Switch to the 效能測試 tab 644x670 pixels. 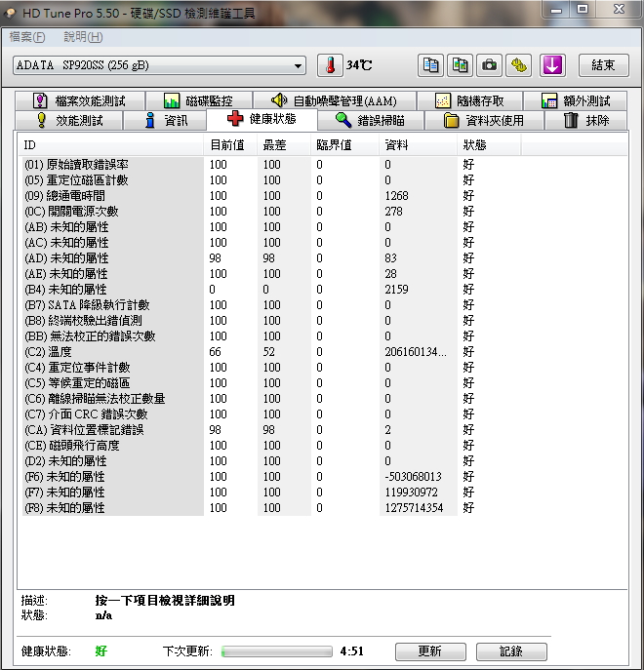click(x=69, y=121)
